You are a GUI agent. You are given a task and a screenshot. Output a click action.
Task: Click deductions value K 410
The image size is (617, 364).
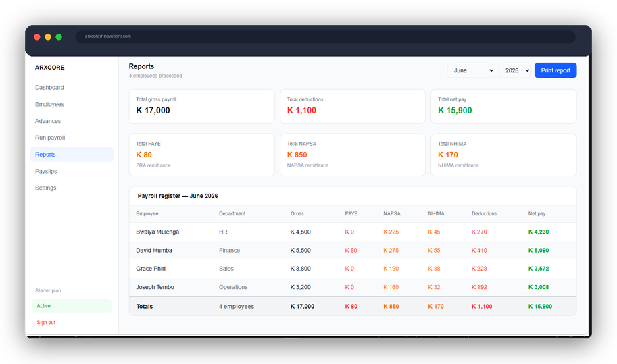tap(479, 251)
